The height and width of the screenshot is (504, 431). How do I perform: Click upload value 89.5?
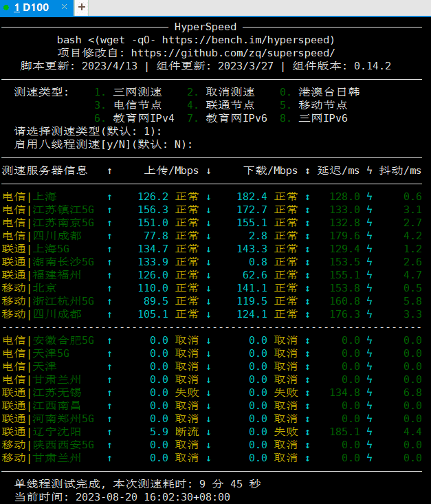pyautogui.click(x=156, y=301)
